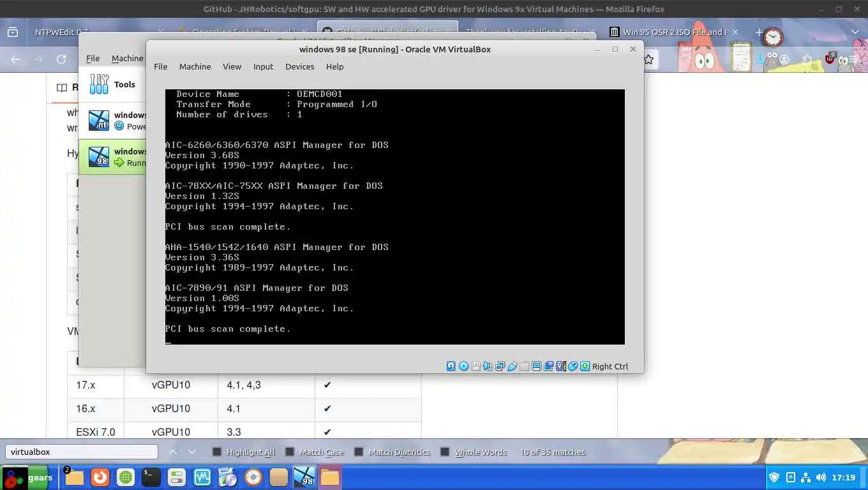
Task: Click the Right Ctrl host key label
Action: 610,366
